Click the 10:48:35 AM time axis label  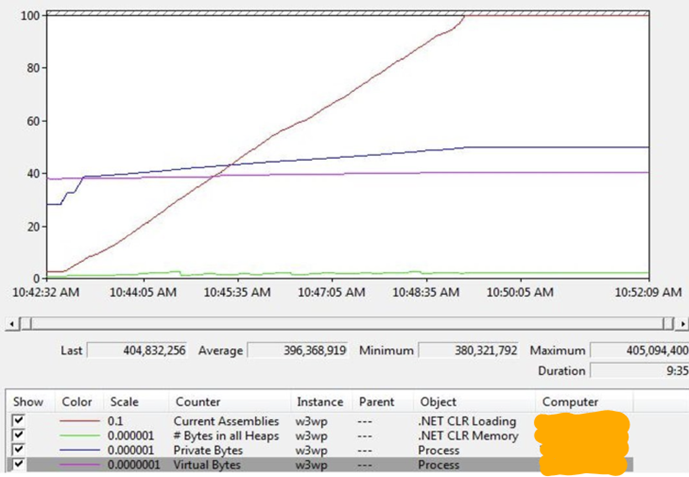coord(426,292)
